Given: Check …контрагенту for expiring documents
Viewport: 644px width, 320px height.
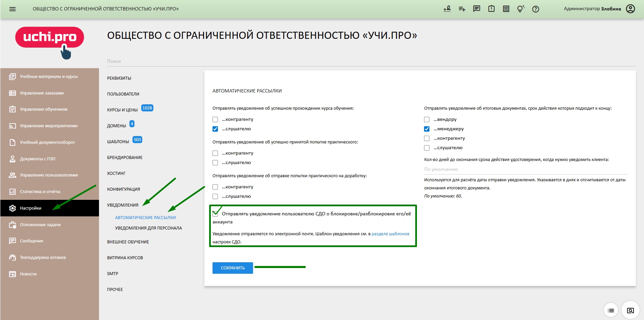Looking at the screenshot, I should 427,138.
